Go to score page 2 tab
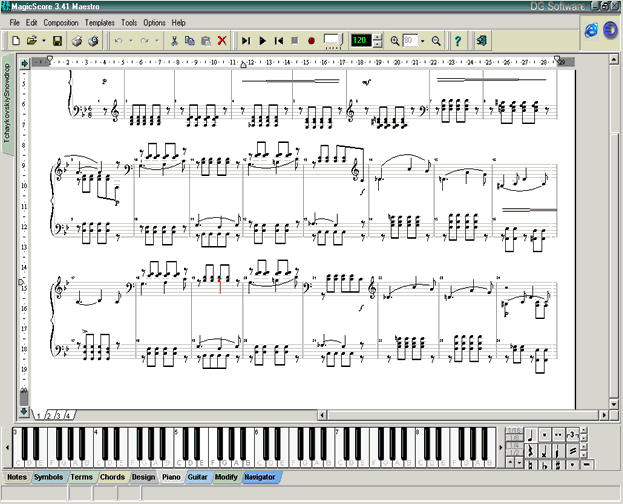 click(x=49, y=416)
